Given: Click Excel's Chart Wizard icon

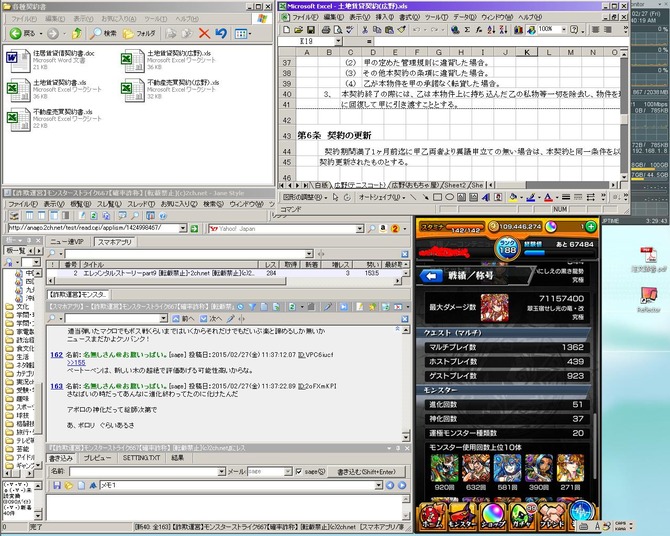Looking at the screenshot, I should [518, 29].
